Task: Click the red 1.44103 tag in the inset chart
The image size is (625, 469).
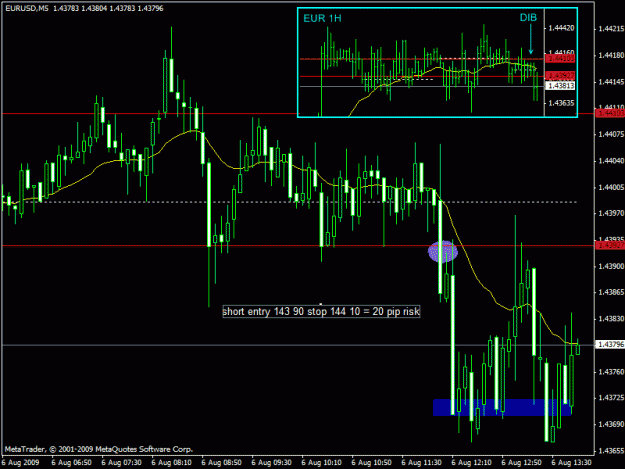Action: [560, 59]
